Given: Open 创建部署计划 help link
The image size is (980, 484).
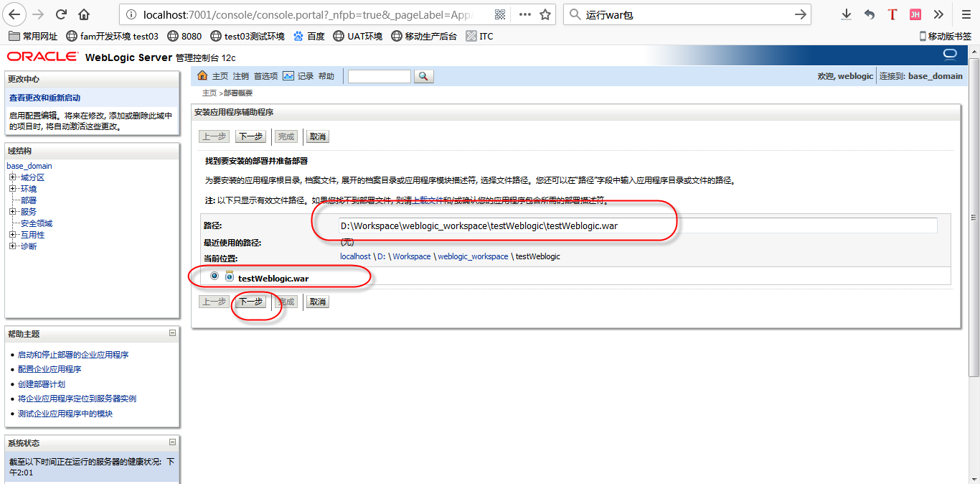Looking at the screenshot, I should click(x=42, y=384).
